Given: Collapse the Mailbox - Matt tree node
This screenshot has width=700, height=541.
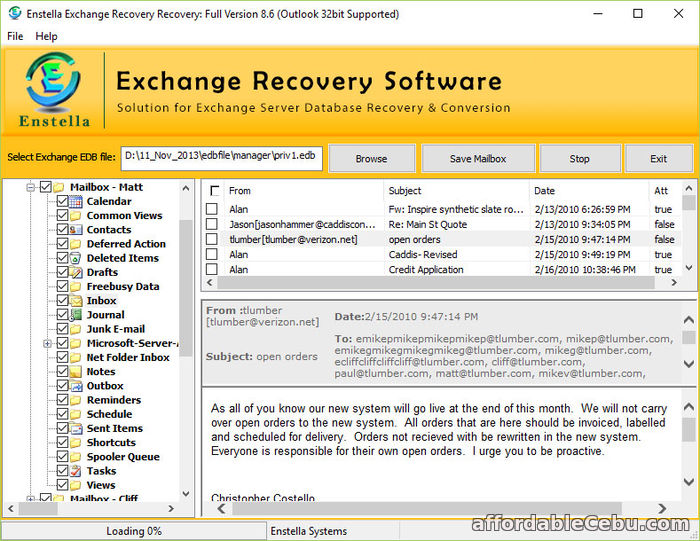Looking at the screenshot, I should point(30,187).
